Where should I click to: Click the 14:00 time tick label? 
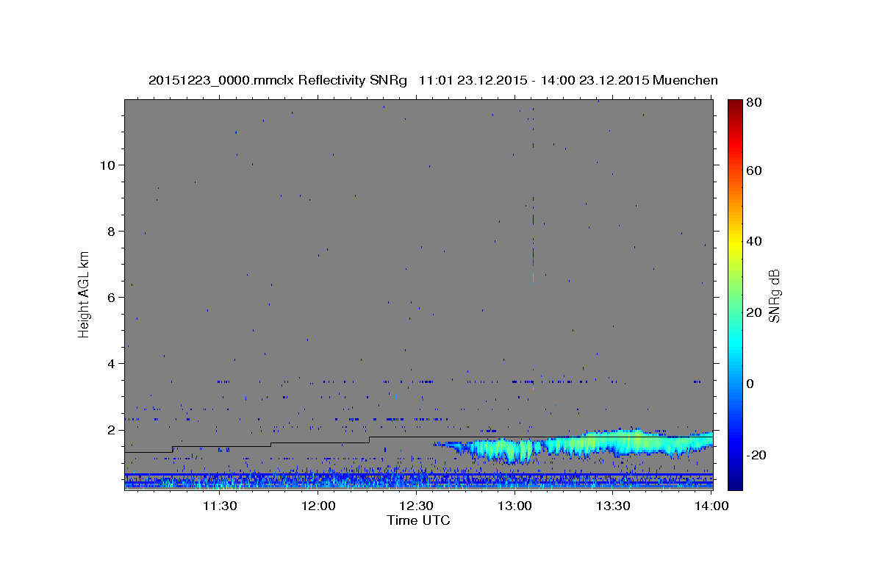click(x=711, y=506)
